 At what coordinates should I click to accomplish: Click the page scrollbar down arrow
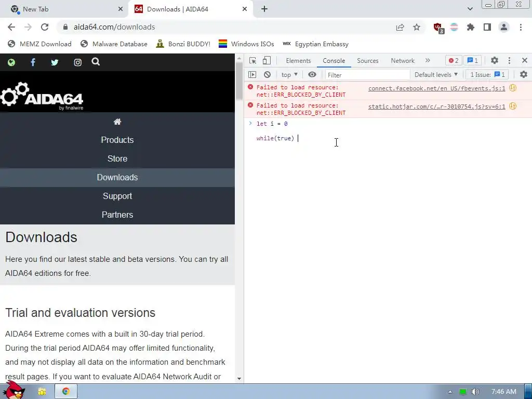[x=239, y=379]
